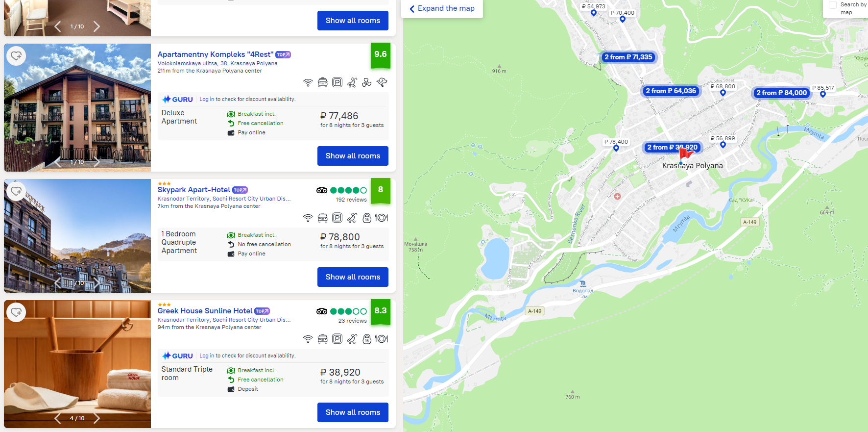The width and height of the screenshot is (868, 432).
Task: Advance to next photo of Greek House
Action: point(96,418)
